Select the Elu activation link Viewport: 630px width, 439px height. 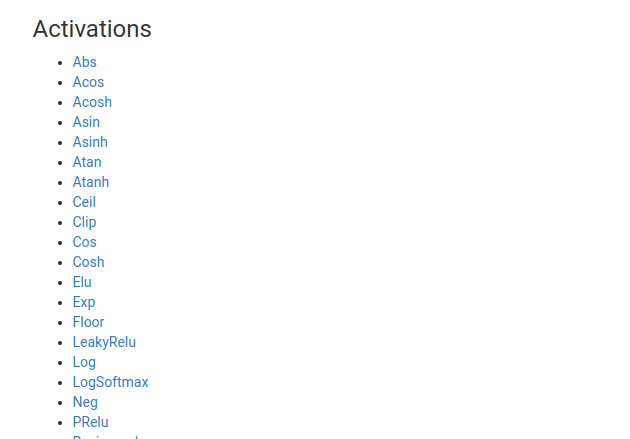(x=82, y=282)
